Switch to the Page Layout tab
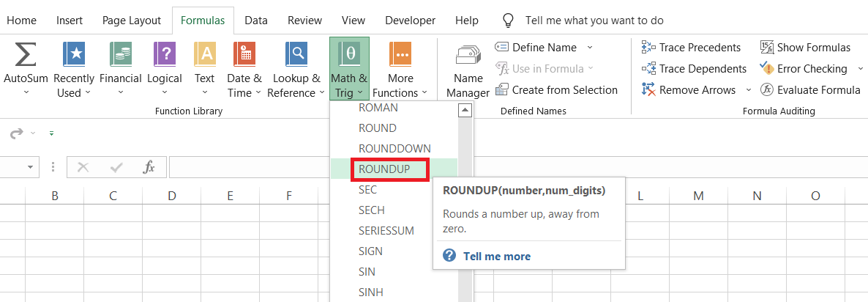 tap(132, 21)
